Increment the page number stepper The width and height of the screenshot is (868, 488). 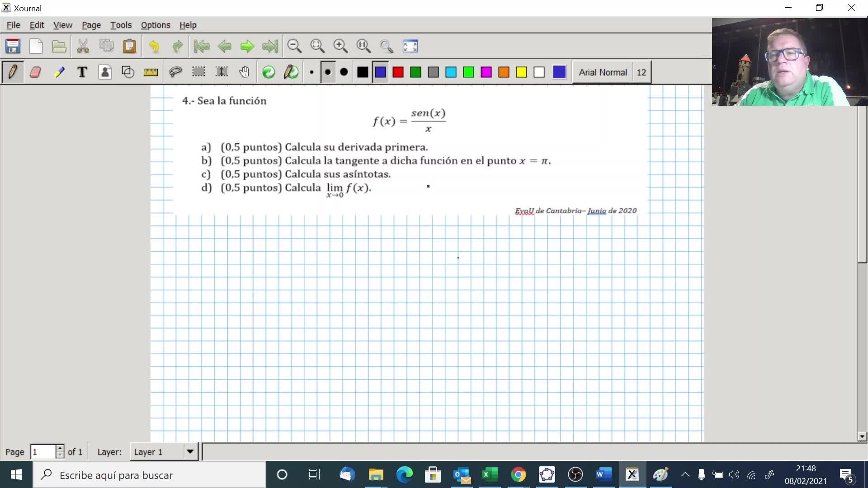tap(60, 448)
